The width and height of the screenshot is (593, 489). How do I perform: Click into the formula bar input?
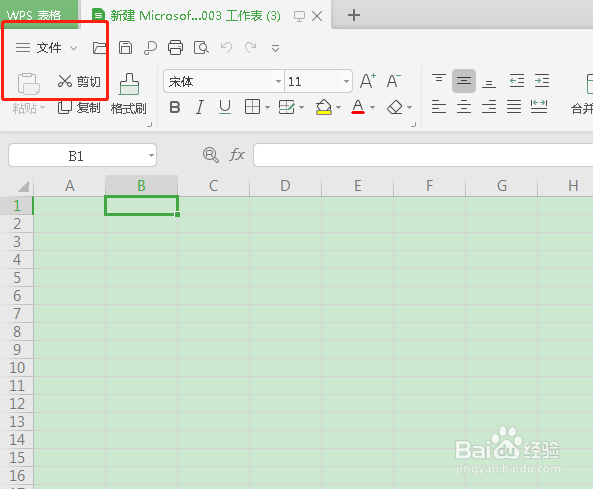point(423,155)
